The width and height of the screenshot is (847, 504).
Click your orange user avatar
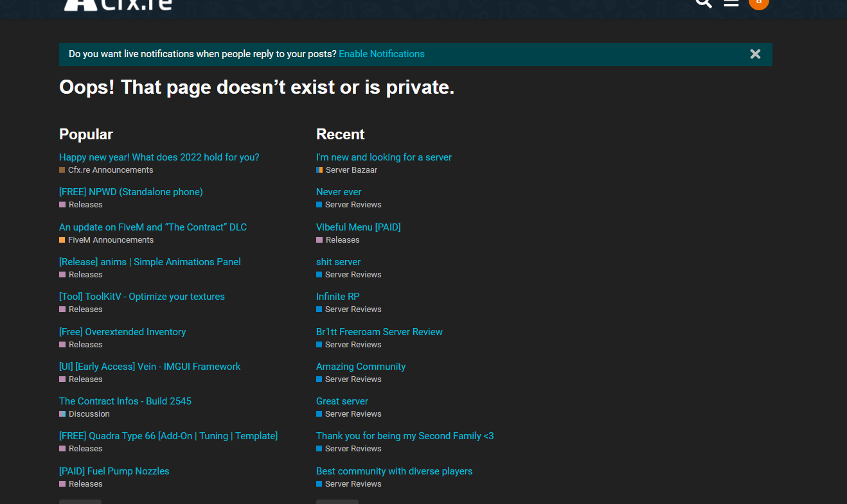point(758,4)
